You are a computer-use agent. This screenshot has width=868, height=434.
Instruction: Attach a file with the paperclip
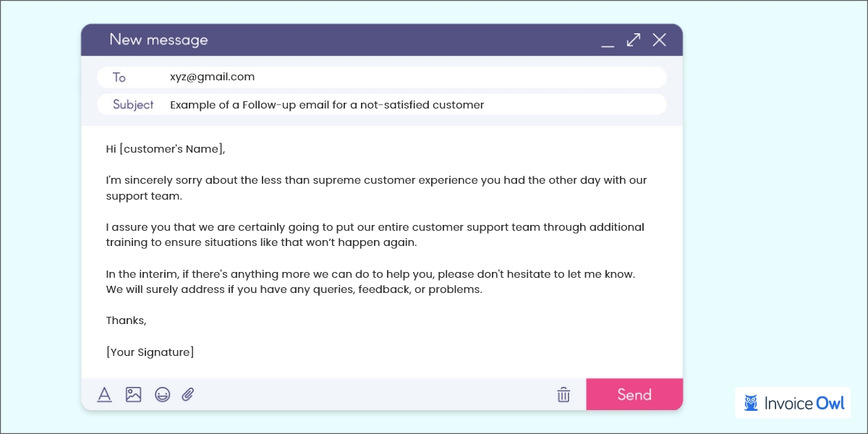pyautogui.click(x=187, y=394)
